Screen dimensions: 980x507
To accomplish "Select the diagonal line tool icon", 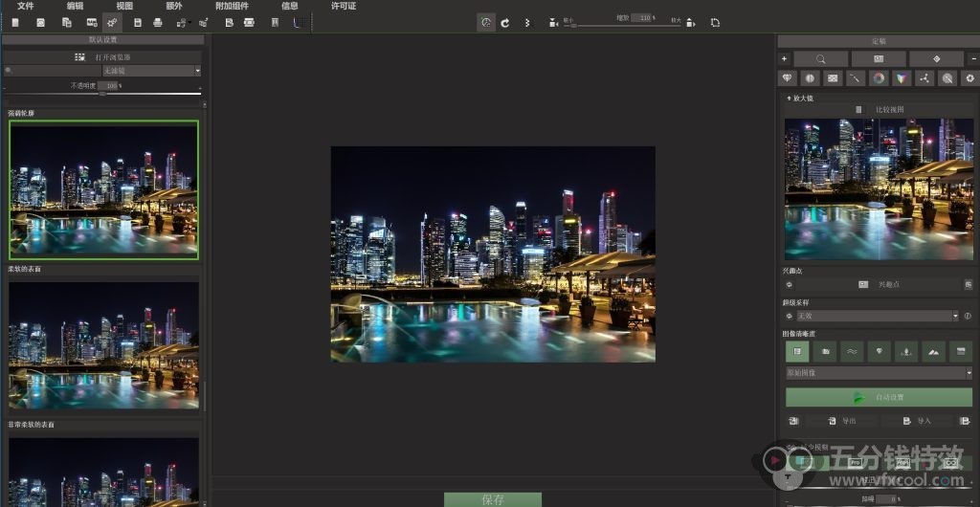I will point(856,78).
